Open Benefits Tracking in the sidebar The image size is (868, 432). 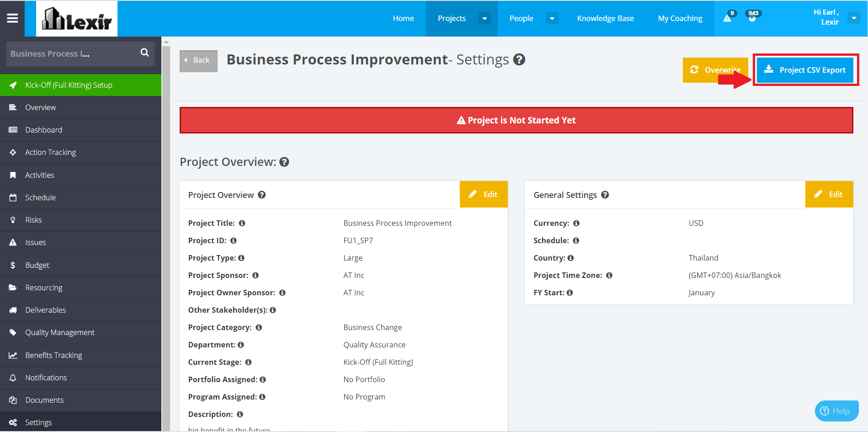click(80, 355)
